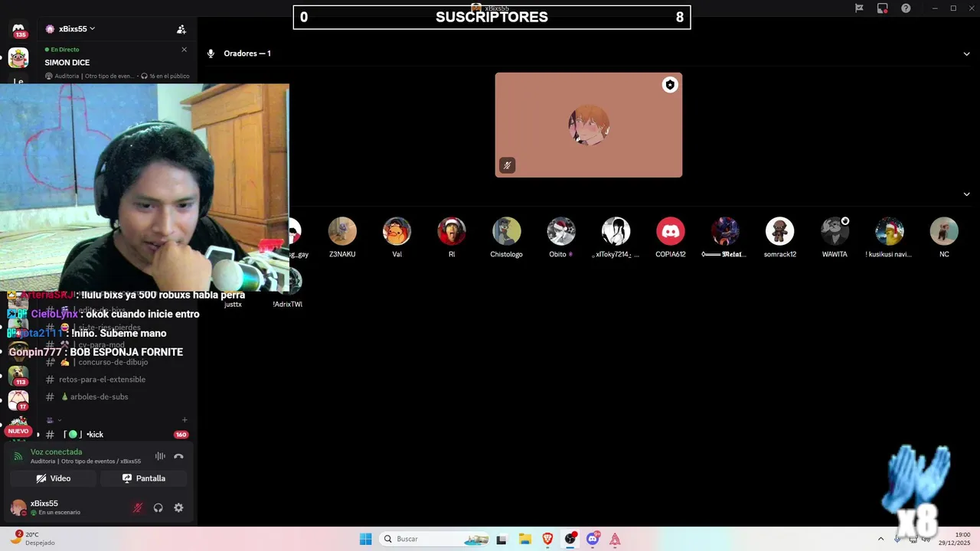Turn on camera with the Vídeo button

point(54,478)
